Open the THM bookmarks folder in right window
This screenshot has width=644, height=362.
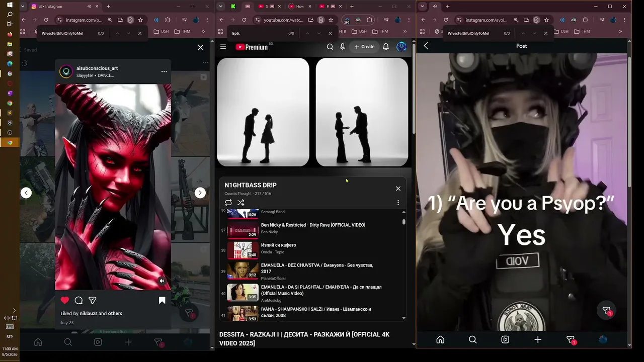pos(582,31)
